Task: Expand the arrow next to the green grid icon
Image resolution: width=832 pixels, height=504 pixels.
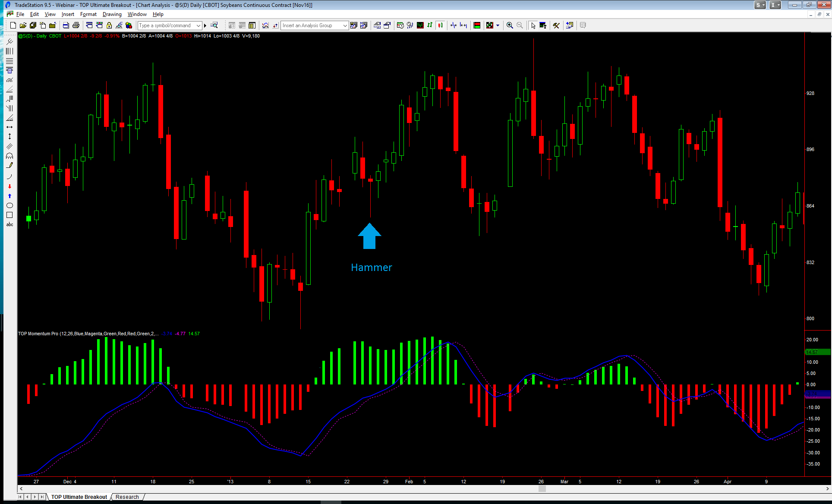Action: (x=498, y=25)
